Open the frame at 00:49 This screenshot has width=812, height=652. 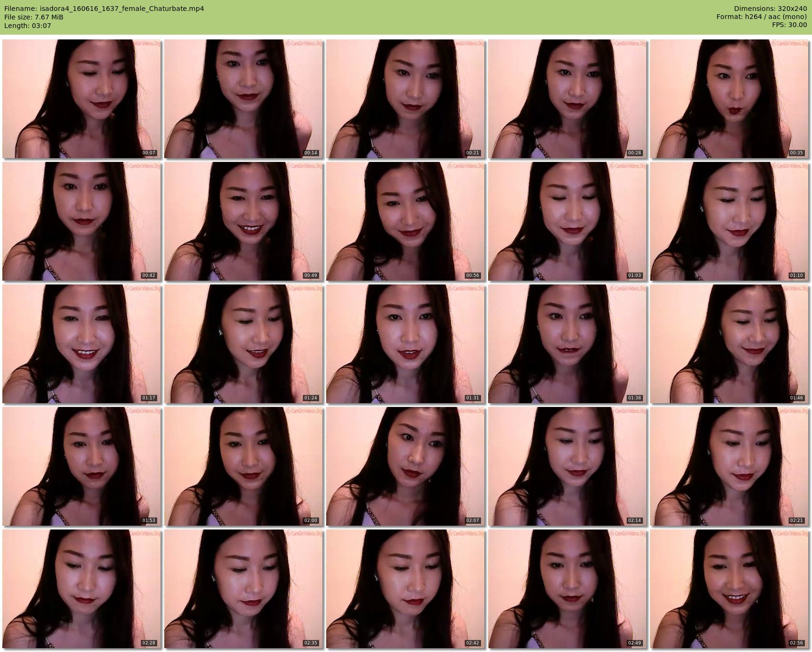point(243,221)
